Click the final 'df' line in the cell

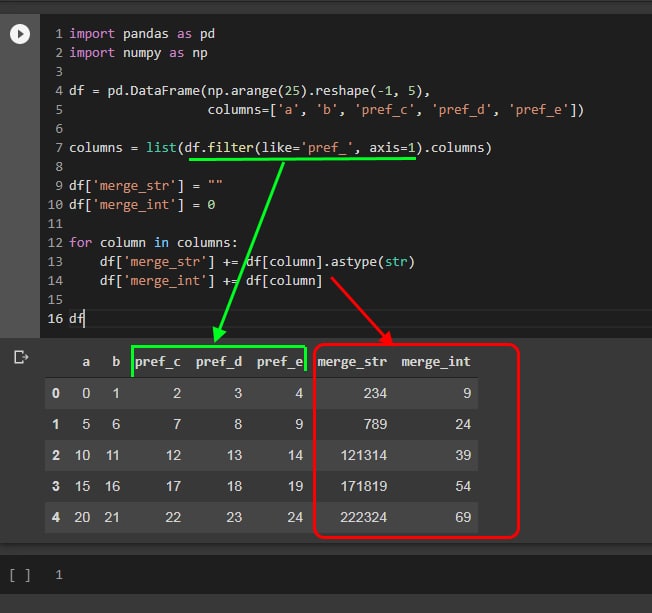[77, 319]
